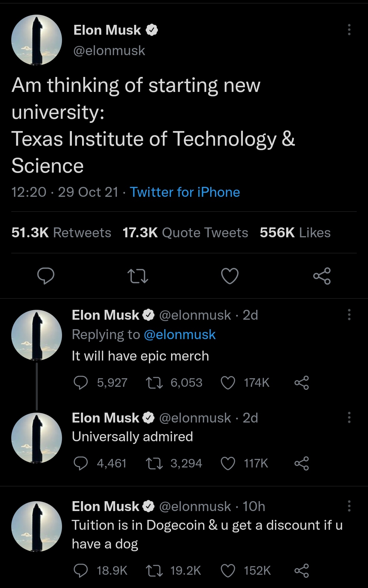This screenshot has height=588, width=368.
Task: Share the Dogecoin tuition tweet
Action: (x=302, y=571)
